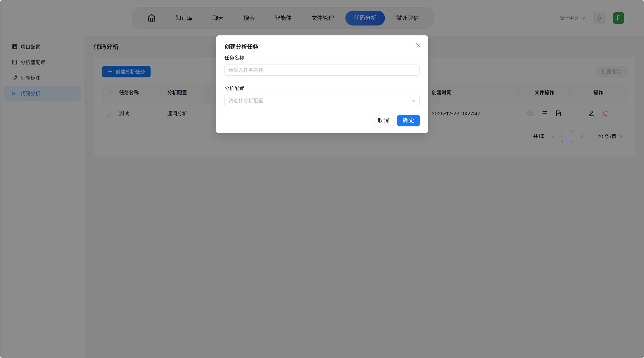Check the select-all checkbox in table header
The width and height of the screenshot is (644, 358).
pyautogui.click(x=108, y=92)
